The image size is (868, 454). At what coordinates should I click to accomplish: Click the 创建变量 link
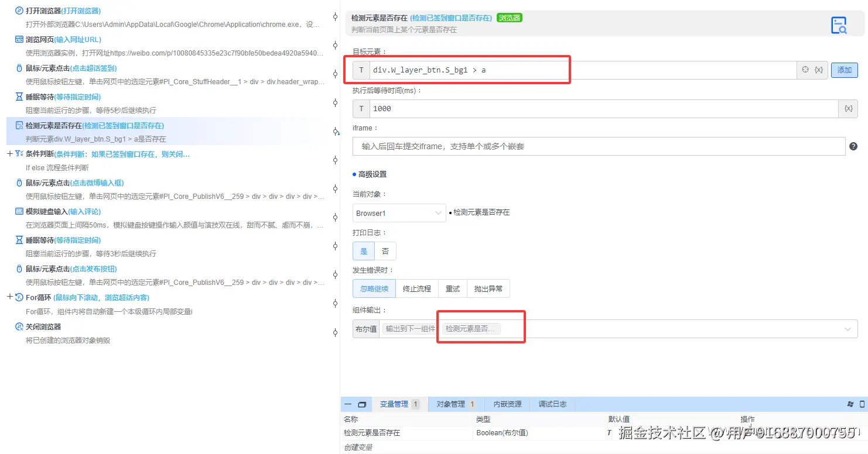click(358, 448)
